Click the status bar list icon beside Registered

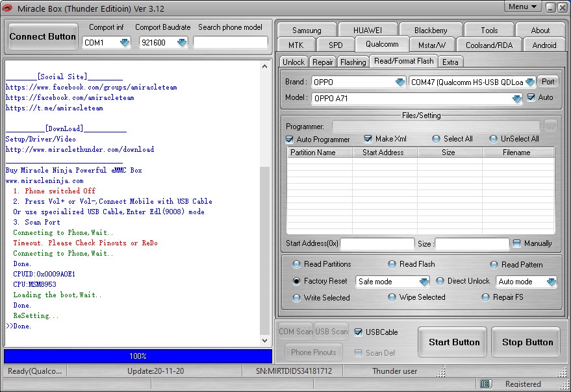(x=485, y=384)
